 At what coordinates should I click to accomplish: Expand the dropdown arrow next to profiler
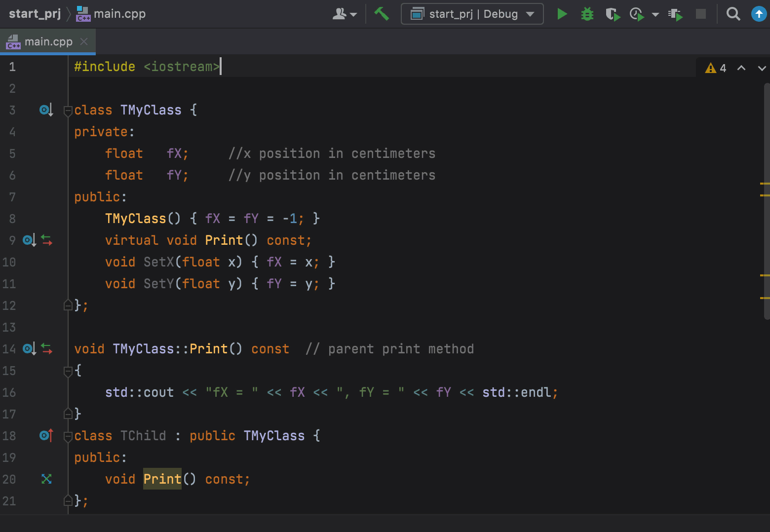click(655, 14)
